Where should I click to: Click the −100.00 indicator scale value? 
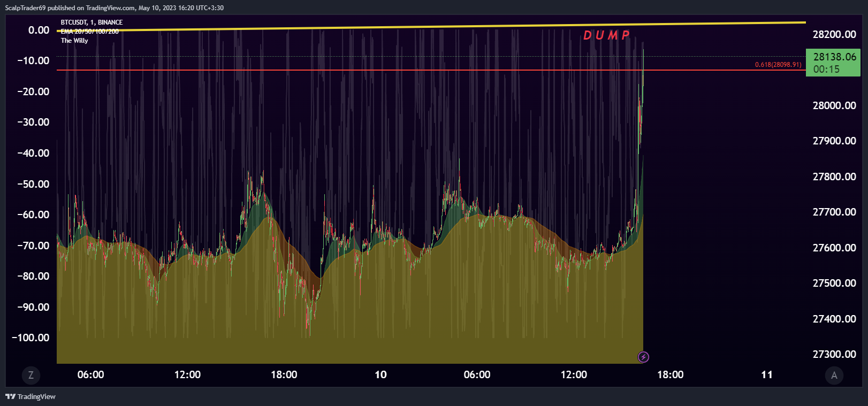(x=31, y=338)
